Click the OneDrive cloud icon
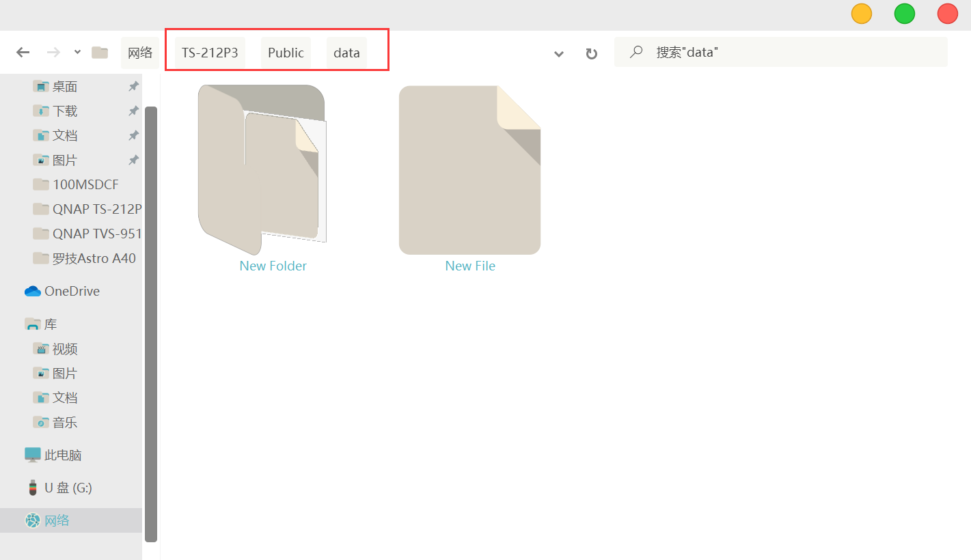971x560 pixels. [33, 292]
